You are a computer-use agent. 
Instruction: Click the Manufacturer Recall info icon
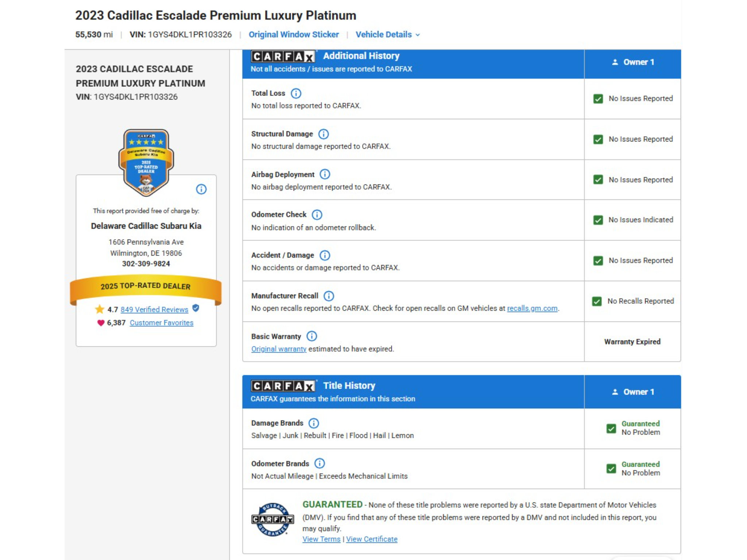[329, 296]
